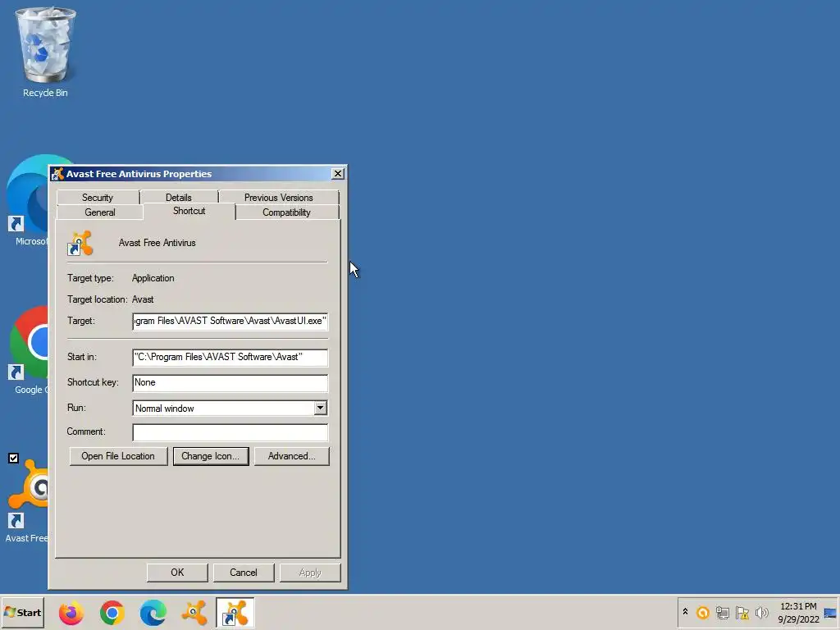This screenshot has height=630, width=840.
Task: Launch Edge from the taskbar
Action: point(153,613)
